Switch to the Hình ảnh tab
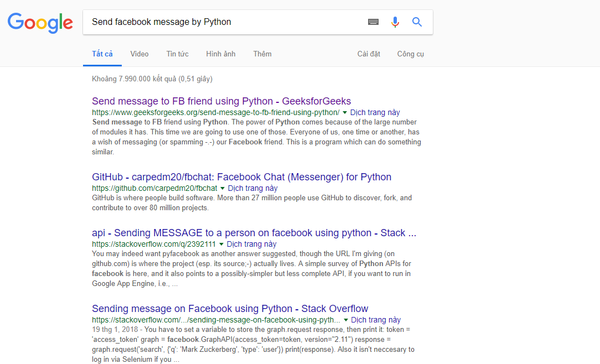The height and width of the screenshot is (364, 600). point(220,54)
